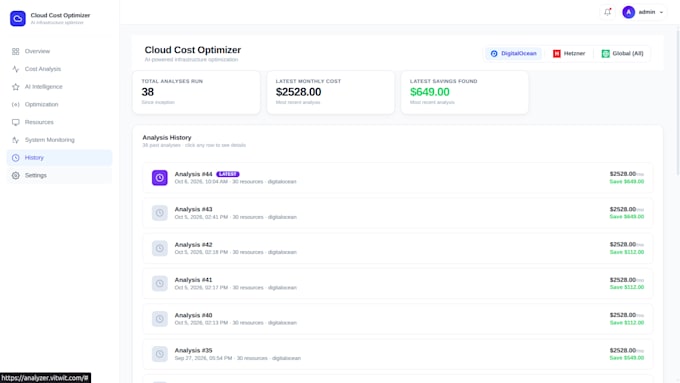Switch provider to Hetzner
The height and width of the screenshot is (383, 680).
[569, 54]
